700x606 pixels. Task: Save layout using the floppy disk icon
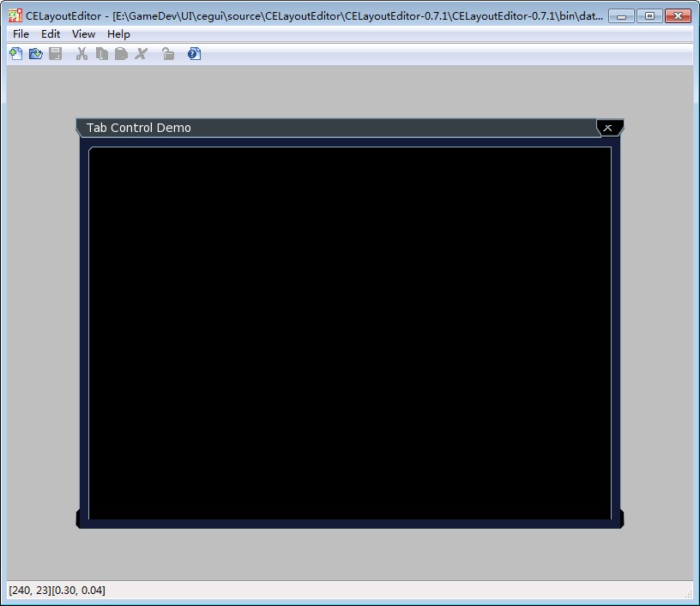click(x=56, y=54)
